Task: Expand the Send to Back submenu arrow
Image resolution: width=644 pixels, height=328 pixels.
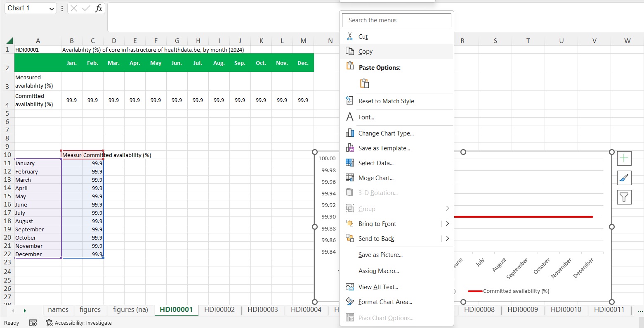Action: point(447,238)
